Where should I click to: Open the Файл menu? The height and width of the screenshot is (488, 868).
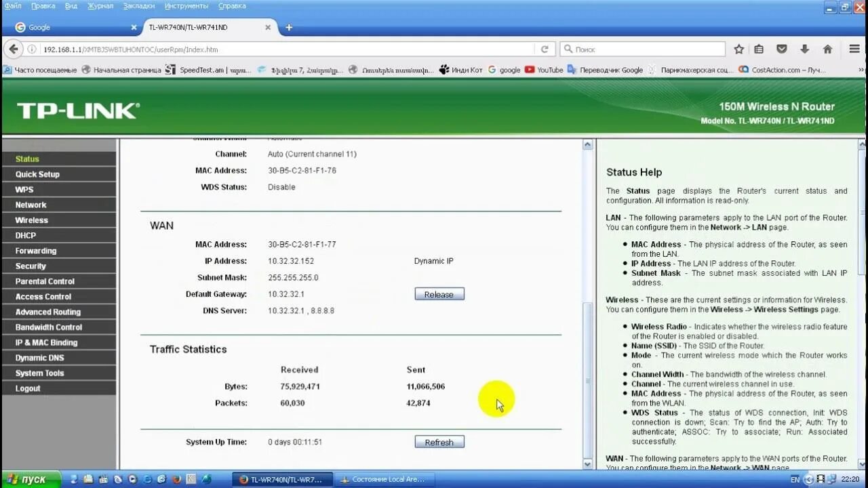click(13, 6)
